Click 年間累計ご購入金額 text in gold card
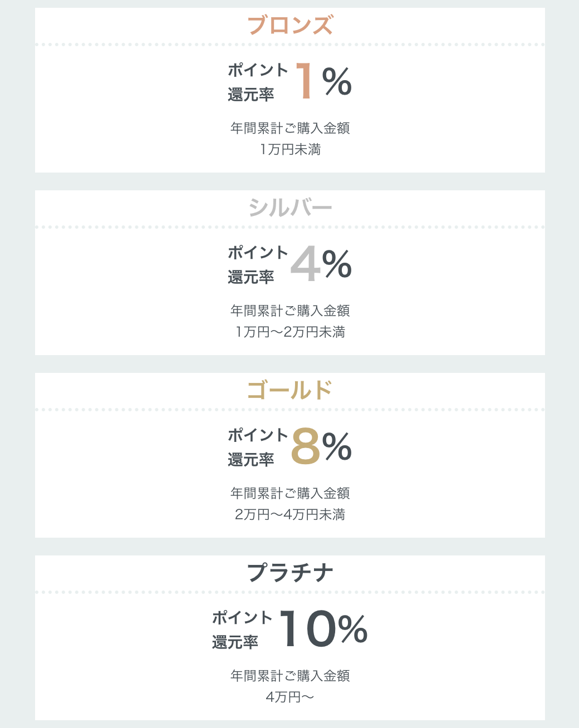The height and width of the screenshot is (728, 579). 290,494
